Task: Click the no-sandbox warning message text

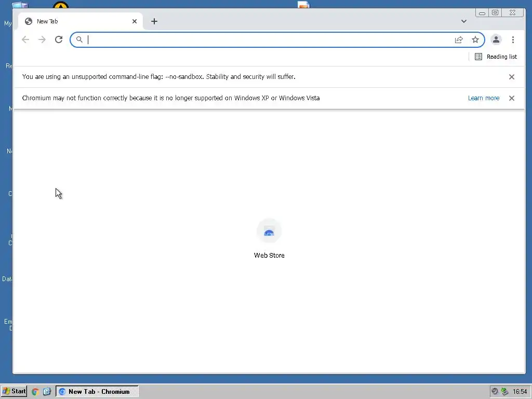Action: [x=159, y=77]
